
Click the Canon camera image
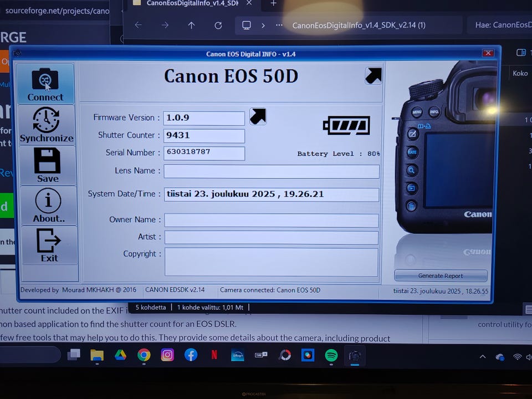[x=444, y=147]
